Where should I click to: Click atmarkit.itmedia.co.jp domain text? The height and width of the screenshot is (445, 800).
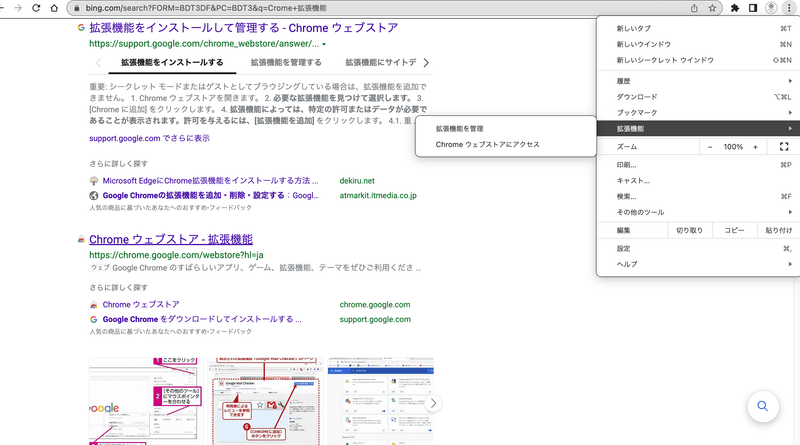378,195
